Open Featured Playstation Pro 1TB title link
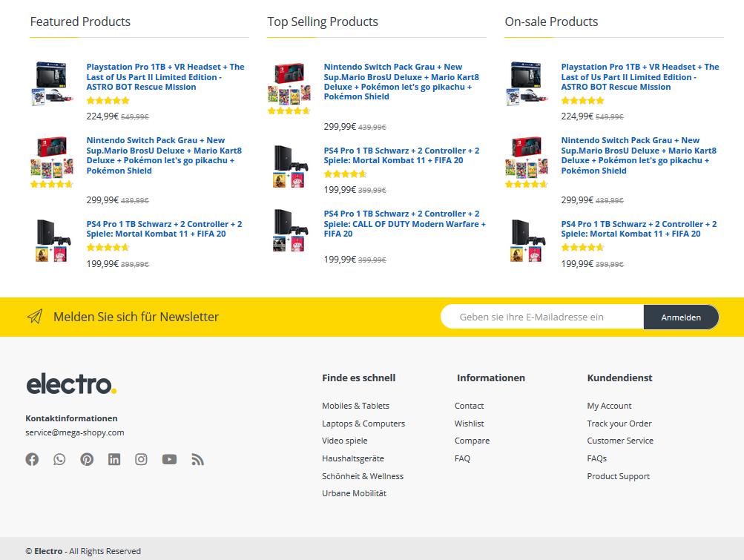The width and height of the screenshot is (744, 560). (165, 77)
